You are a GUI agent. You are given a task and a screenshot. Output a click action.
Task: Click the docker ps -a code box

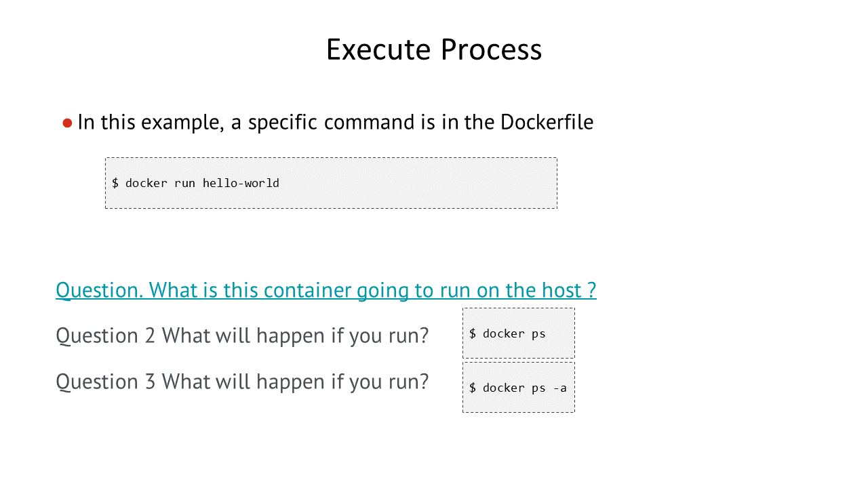point(519,387)
